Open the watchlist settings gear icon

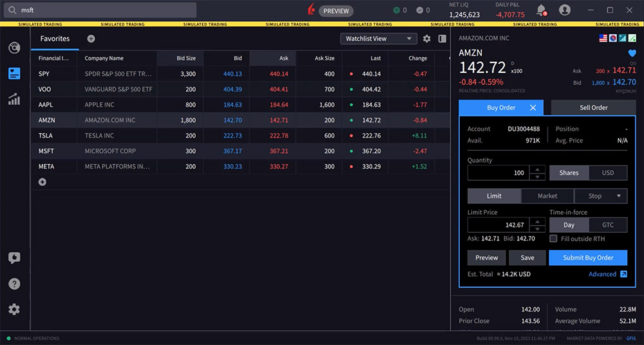coord(426,39)
